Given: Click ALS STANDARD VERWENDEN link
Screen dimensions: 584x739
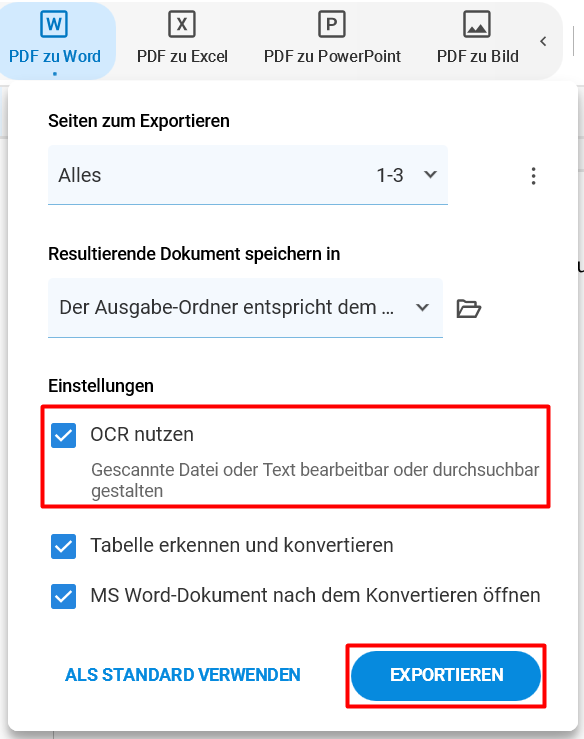Looking at the screenshot, I should (x=183, y=675).
